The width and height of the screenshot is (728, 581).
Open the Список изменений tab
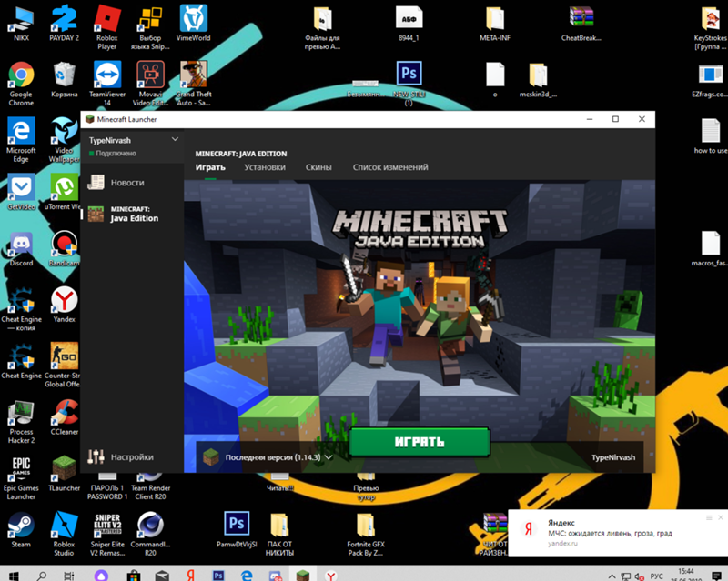pyautogui.click(x=389, y=167)
